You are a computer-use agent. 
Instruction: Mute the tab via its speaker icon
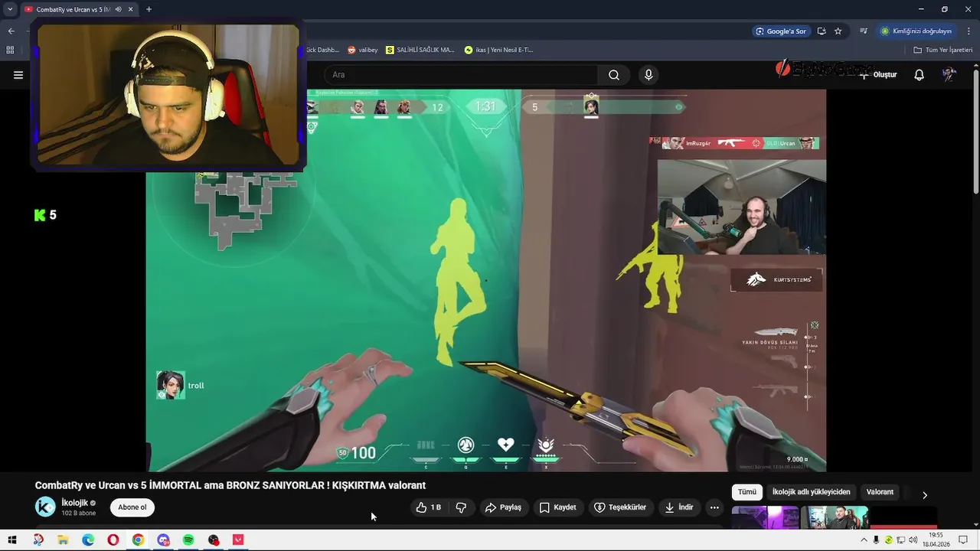click(118, 9)
